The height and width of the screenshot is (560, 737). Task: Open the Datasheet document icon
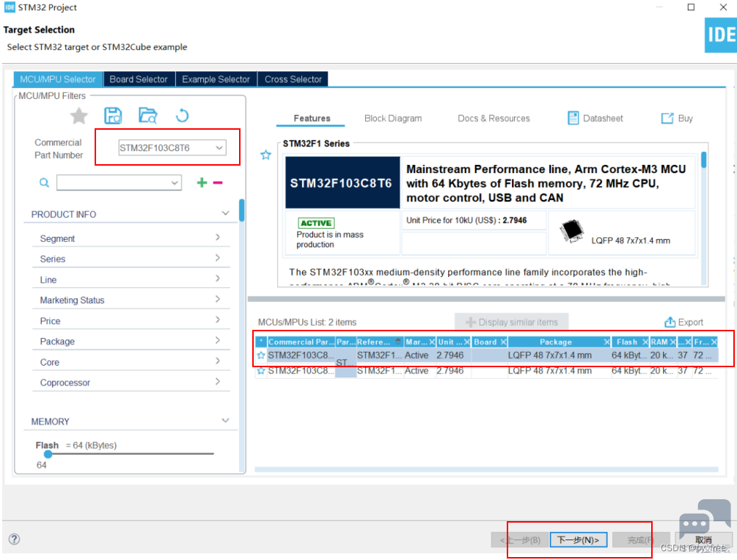coord(573,118)
